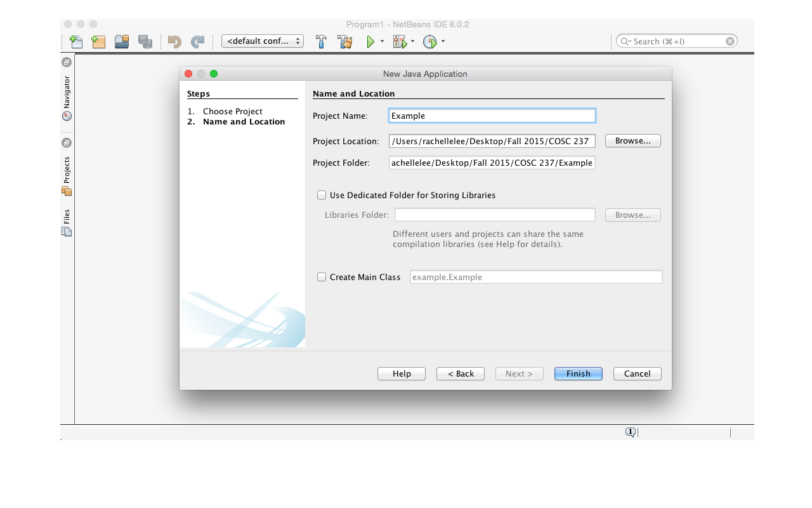Click inside the Project Name field
Screen dimensions: 812x508
(492, 116)
